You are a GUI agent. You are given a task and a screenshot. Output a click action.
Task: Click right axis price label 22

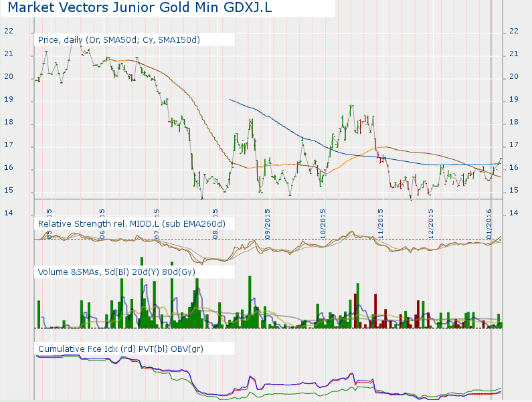click(514, 31)
